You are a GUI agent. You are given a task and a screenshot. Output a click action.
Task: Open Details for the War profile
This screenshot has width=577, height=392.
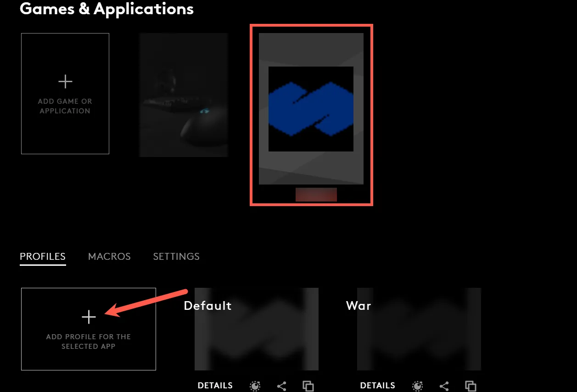click(378, 386)
